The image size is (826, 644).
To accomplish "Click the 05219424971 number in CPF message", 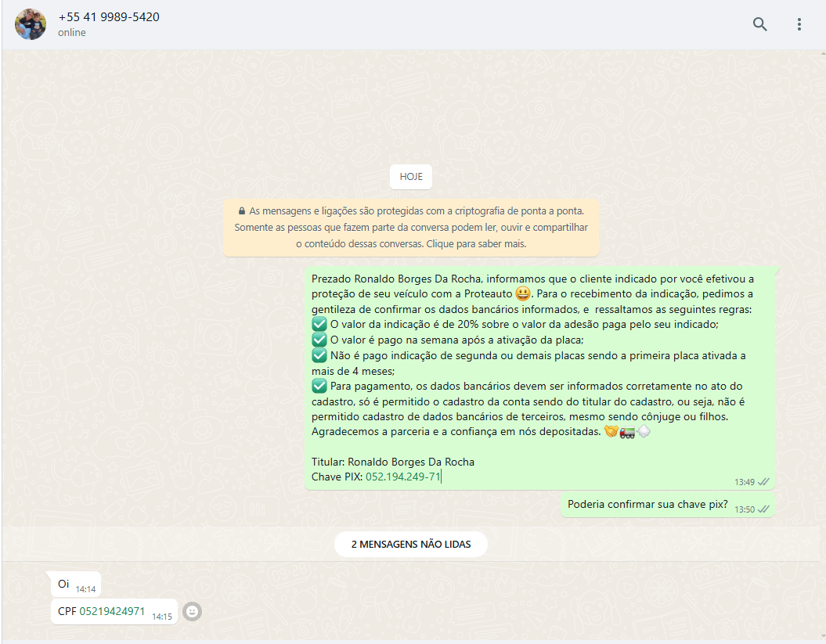I will click(x=112, y=611).
